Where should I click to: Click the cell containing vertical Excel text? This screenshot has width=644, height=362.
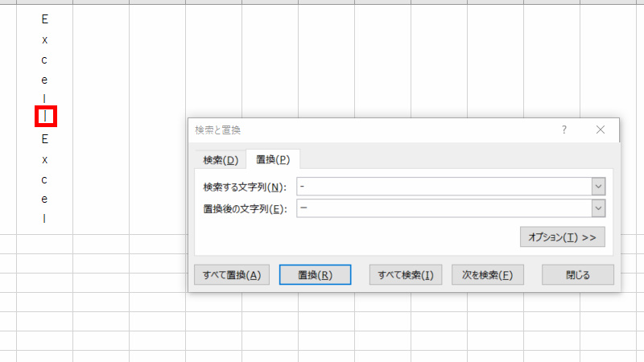[x=45, y=119]
